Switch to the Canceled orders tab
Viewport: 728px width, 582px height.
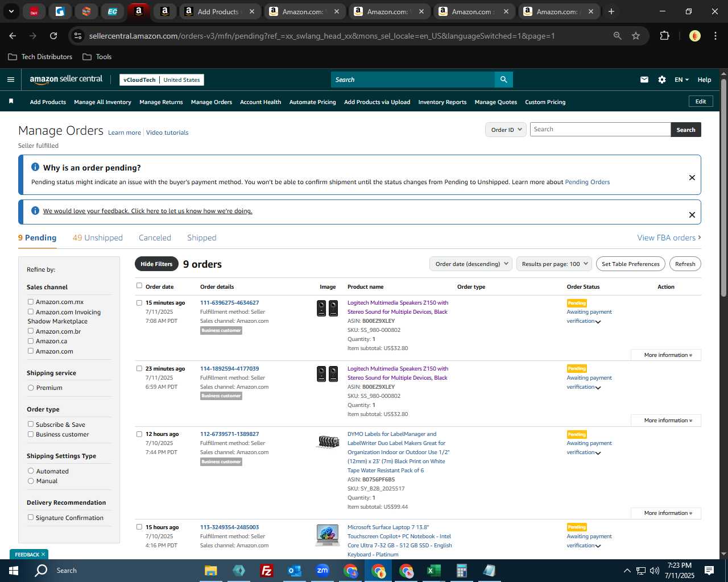[155, 238]
